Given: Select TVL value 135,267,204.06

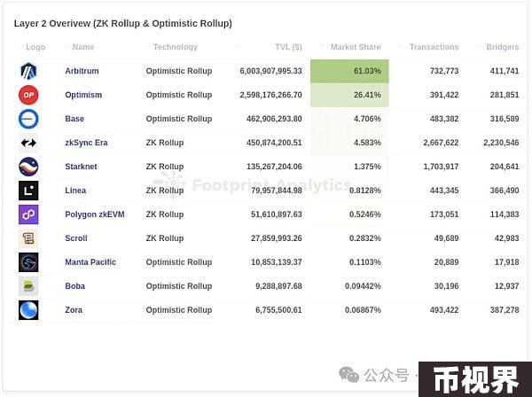Looking at the screenshot, I should (274, 167).
